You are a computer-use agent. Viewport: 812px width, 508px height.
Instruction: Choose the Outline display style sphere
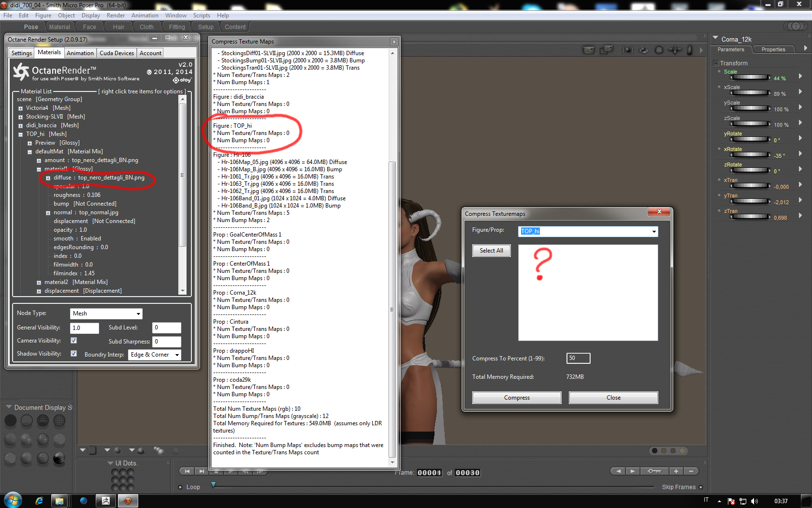[x=27, y=421]
